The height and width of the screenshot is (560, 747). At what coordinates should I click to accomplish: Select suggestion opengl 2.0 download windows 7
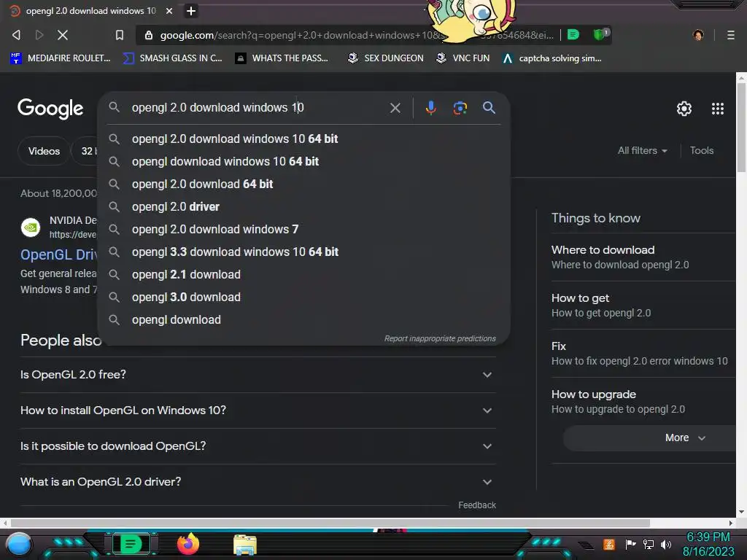coord(304,229)
